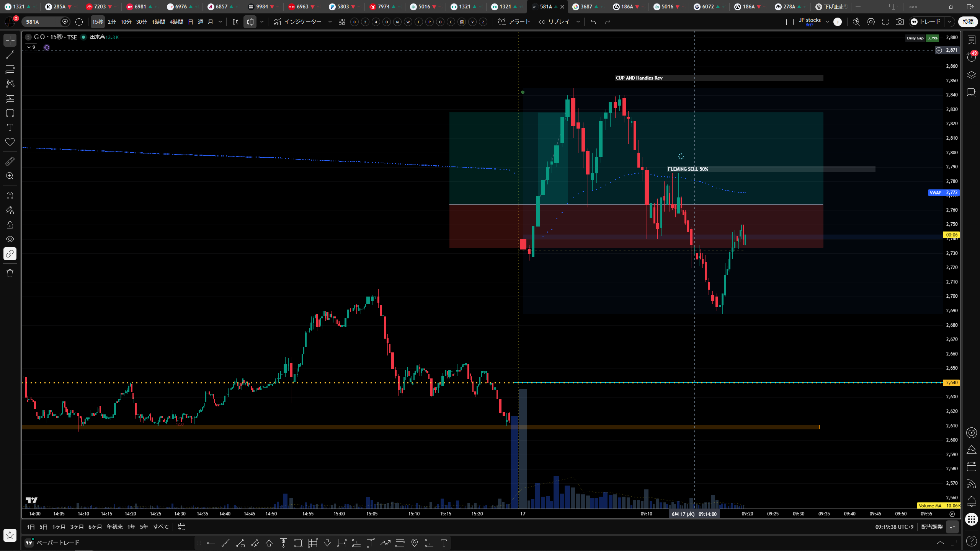980x551 pixels.
Task: Click the compare or add symbol plus button
Action: click(x=79, y=22)
